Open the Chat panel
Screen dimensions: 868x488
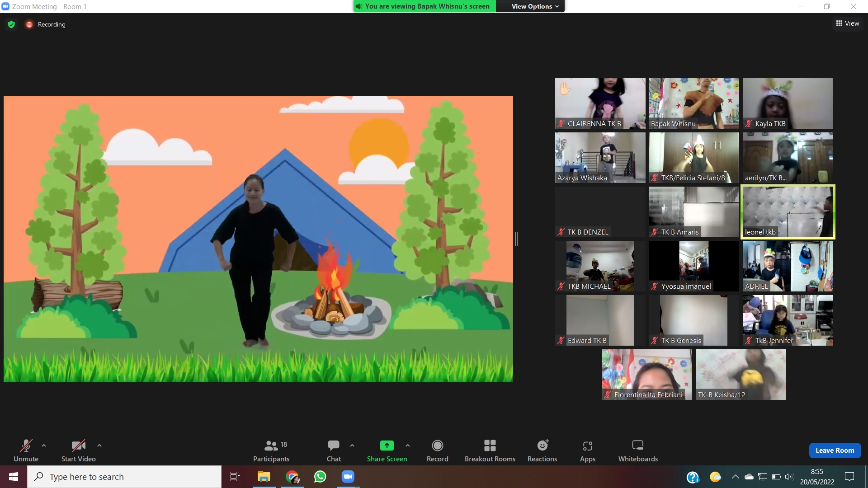(334, 450)
